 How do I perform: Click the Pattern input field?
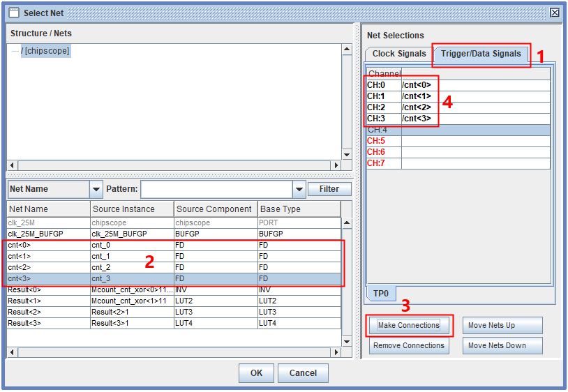[216, 189]
